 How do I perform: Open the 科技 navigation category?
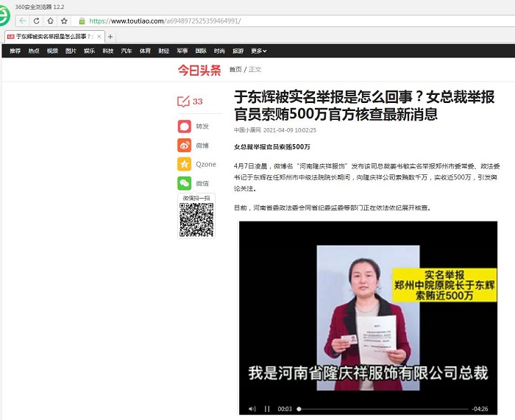click(x=108, y=51)
